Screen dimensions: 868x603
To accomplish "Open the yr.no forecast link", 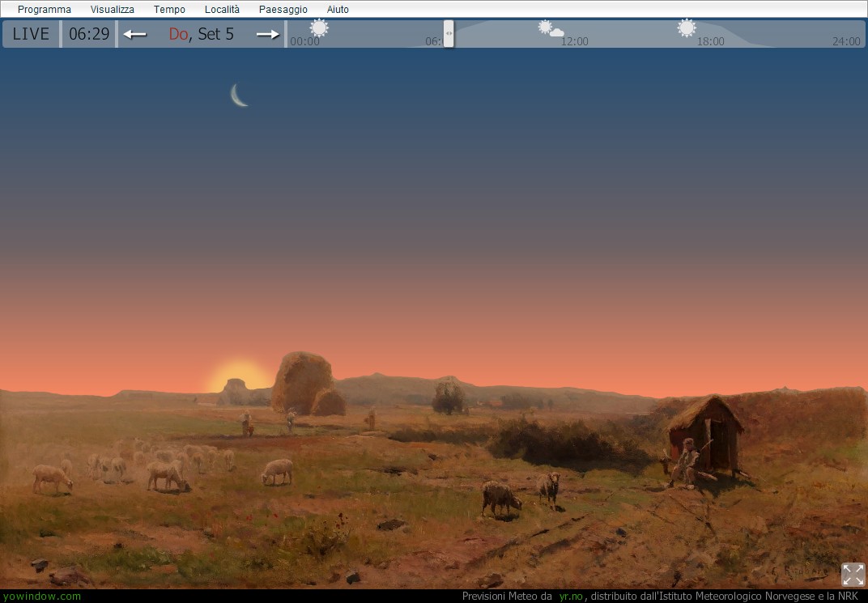I will point(571,597).
